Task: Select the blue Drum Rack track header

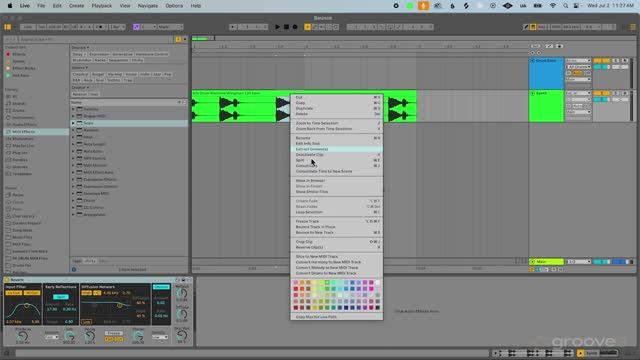Action: tap(546, 73)
